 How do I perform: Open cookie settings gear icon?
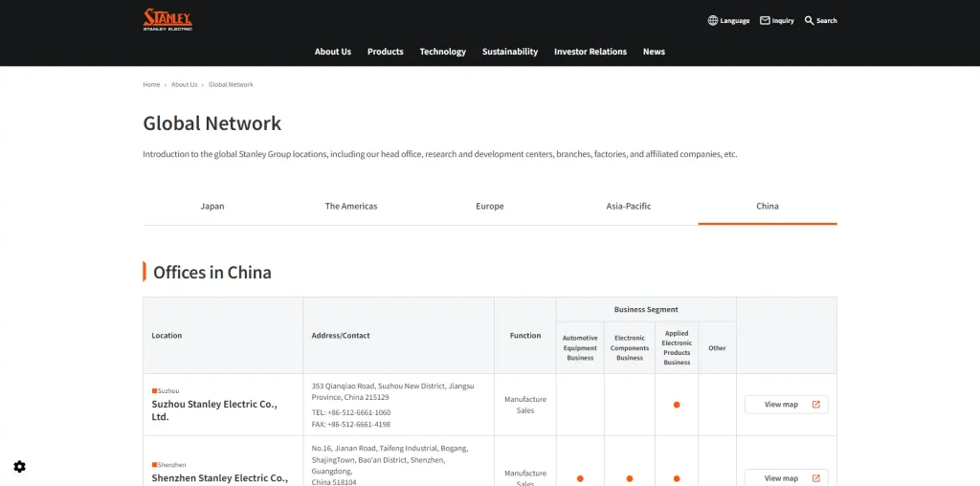point(20,467)
